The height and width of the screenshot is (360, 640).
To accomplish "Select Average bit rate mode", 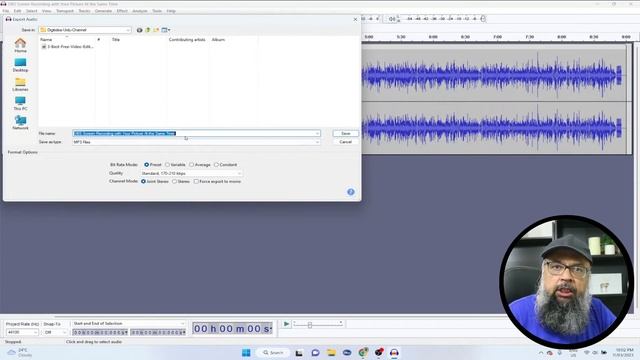I will tap(191, 164).
